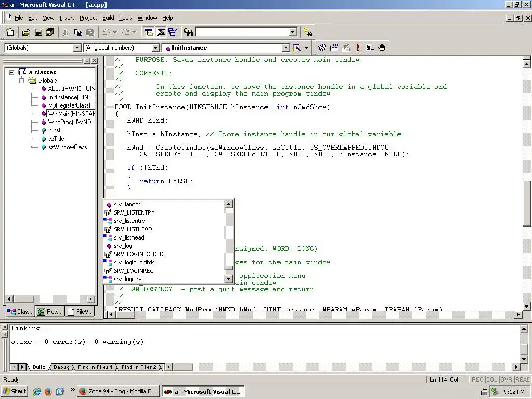Screen dimensions: 532x399
Task: Click the Stop Build icon
Action: (345, 48)
